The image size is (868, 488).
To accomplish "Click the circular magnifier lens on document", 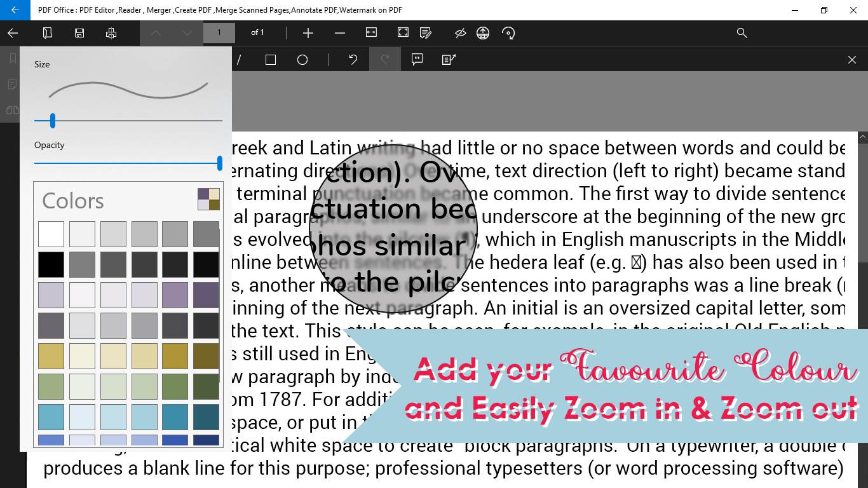I will (x=393, y=230).
